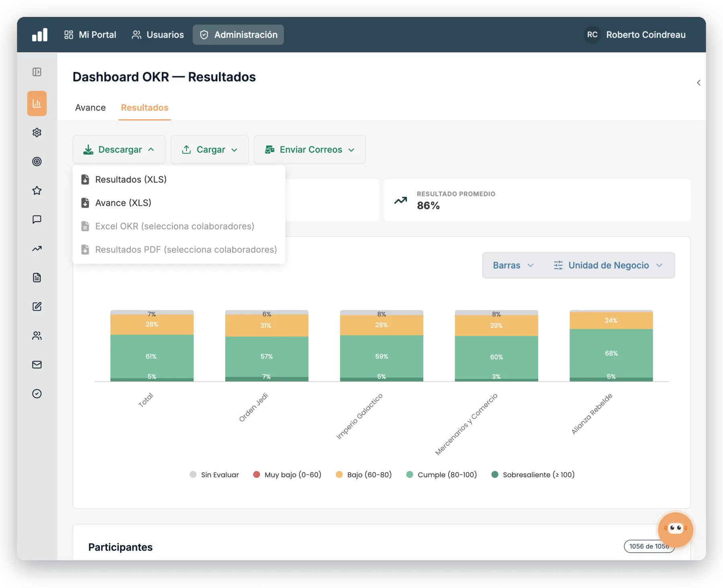Expand the Cargar dropdown

pyautogui.click(x=210, y=149)
